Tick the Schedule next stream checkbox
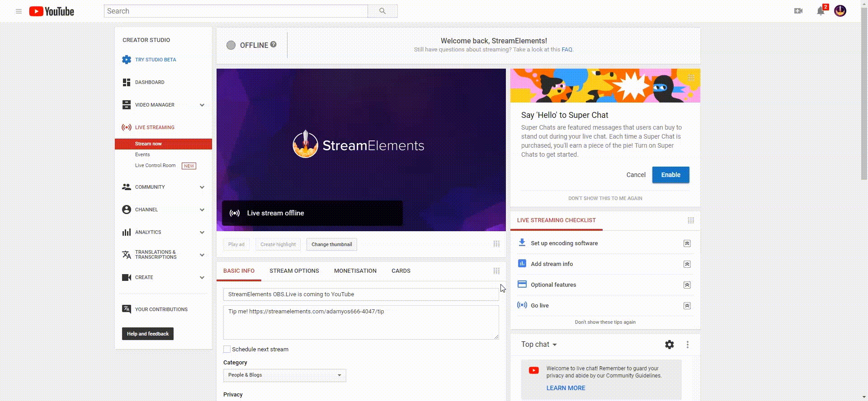The image size is (868, 401). click(227, 349)
